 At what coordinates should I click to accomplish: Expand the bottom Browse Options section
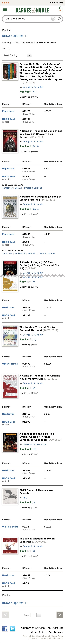(14, 603)
